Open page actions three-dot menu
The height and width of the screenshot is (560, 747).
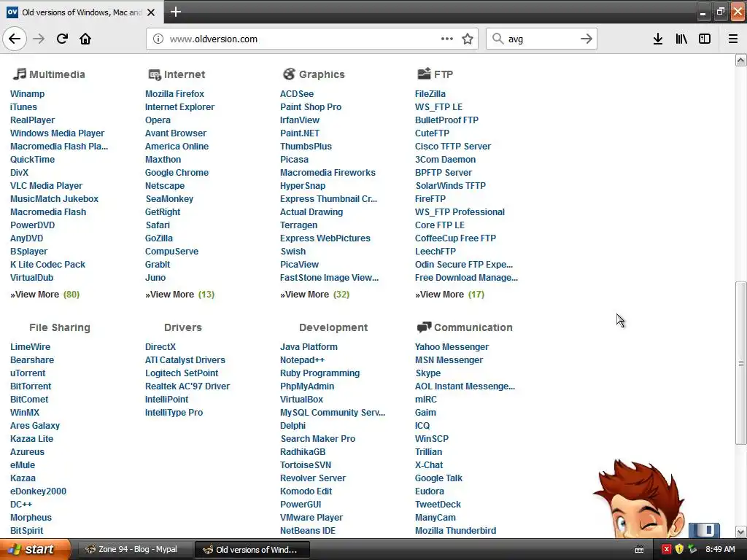(x=447, y=39)
